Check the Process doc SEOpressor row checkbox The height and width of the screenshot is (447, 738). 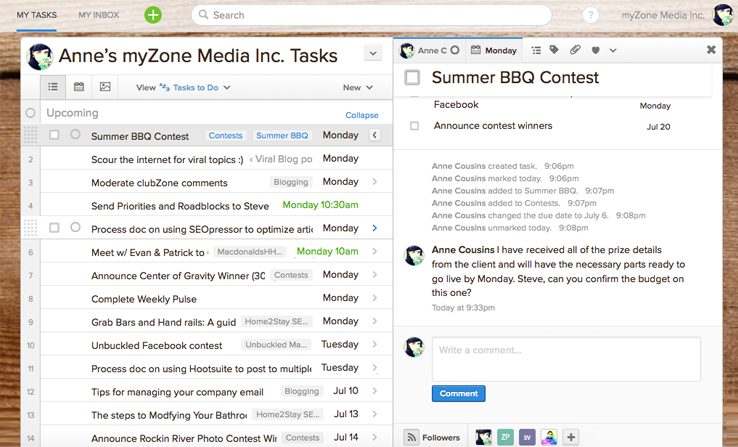55,228
